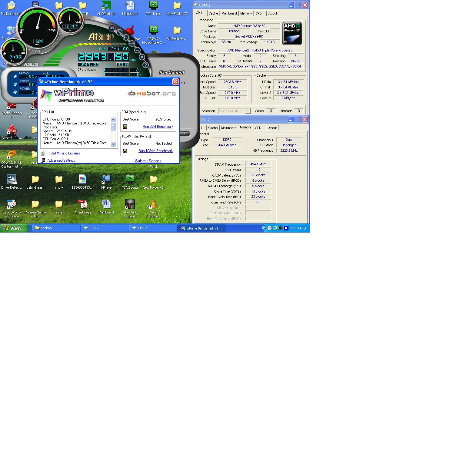Screen dimensions: 466x476
Task: Click the Best Score value 20.515 sec
Action: [x=164, y=119]
